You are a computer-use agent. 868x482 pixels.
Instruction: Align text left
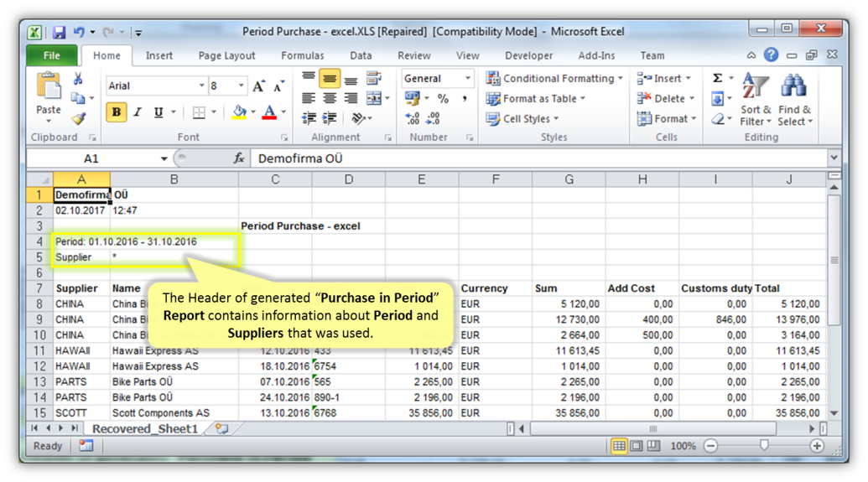coord(309,99)
